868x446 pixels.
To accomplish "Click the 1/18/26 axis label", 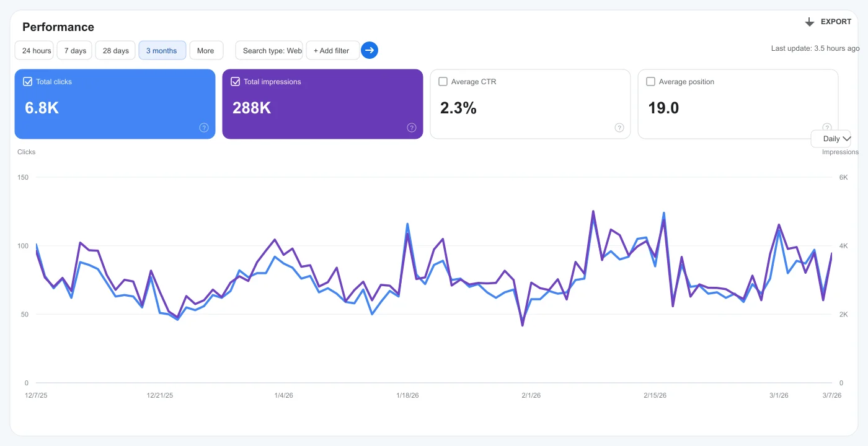I will click(x=407, y=395).
